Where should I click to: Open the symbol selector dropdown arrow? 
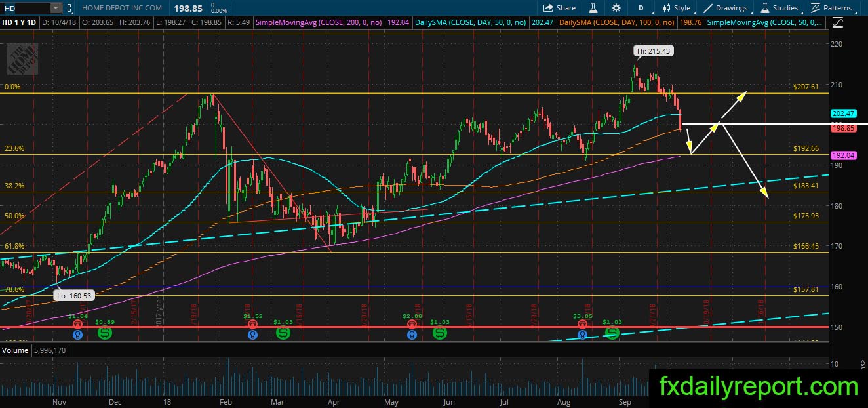(x=56, y=8)
